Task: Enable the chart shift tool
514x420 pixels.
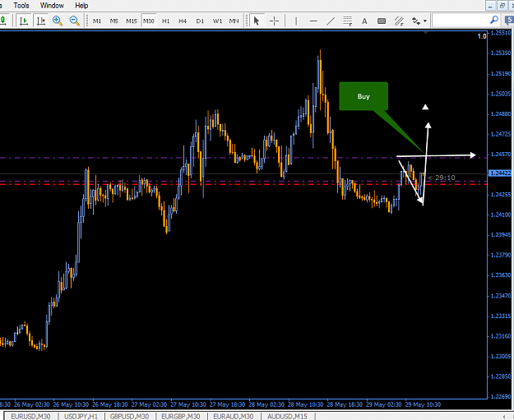Action: pos(40,21)
